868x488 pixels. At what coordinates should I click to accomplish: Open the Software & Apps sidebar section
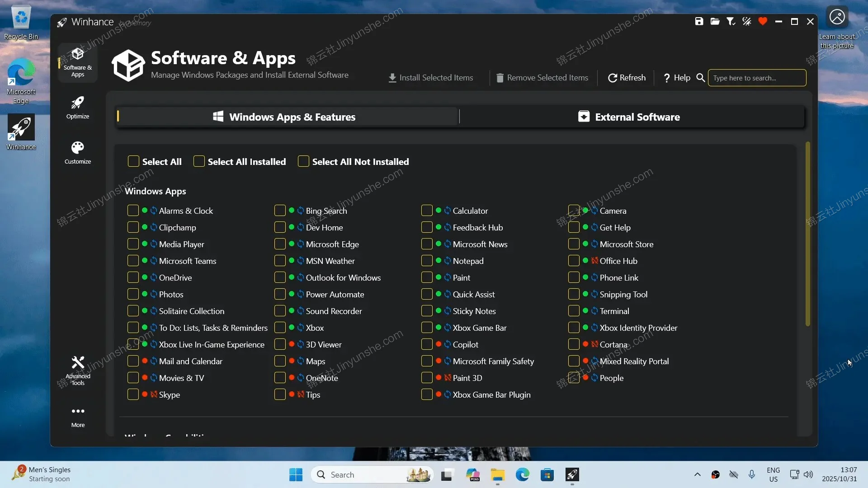[78, 63]
